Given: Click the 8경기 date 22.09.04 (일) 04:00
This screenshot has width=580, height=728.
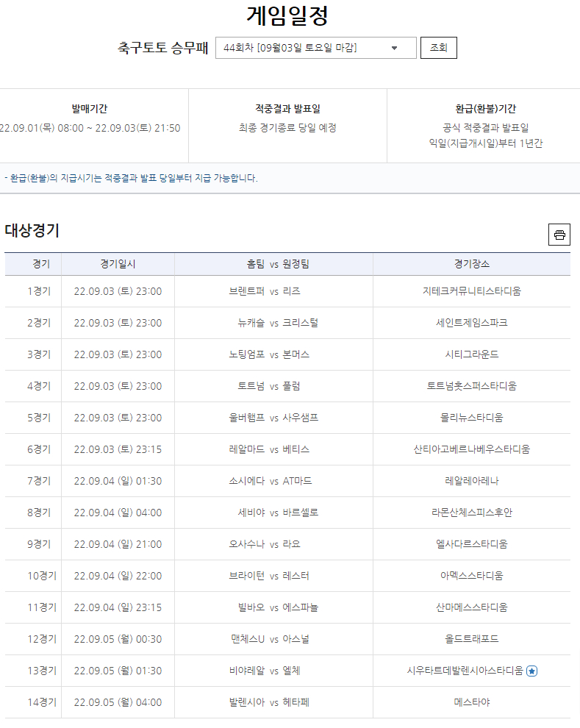Looking at the screenshot, I should pos(118,513).
